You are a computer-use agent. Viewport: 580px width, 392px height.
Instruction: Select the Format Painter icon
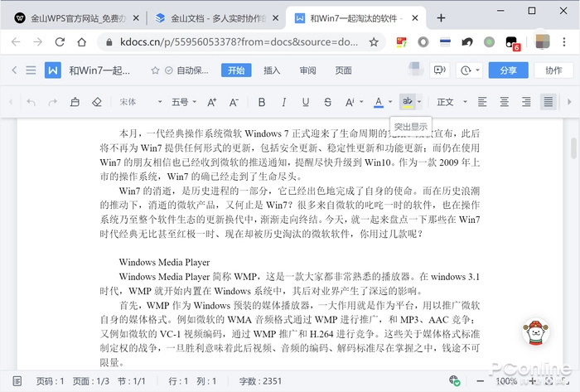(x=75, y=102)
